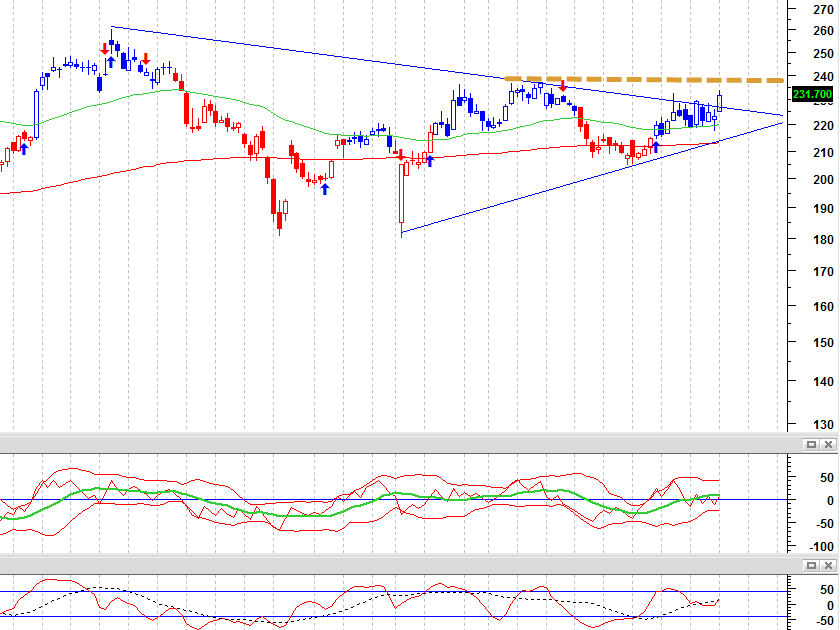This screenshot has width=840, height=630.
Task: Click red down arrow above the 180 low candle
Action: [x=401, y=155]
